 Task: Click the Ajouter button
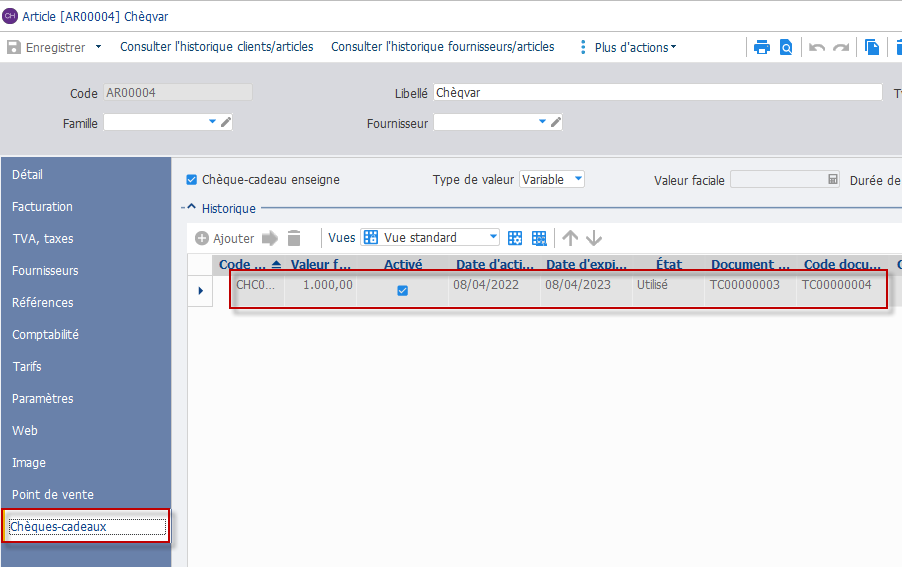pyautogui.click(x=225, y=238)
